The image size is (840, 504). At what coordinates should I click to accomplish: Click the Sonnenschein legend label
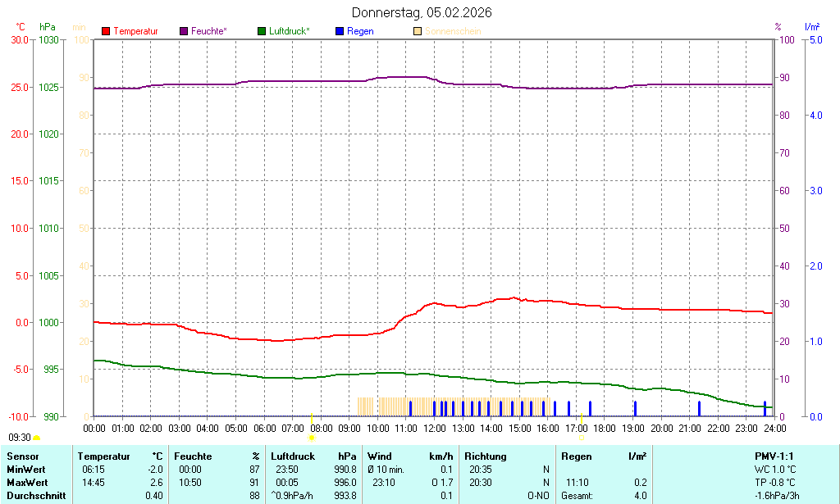pos(453,31)
